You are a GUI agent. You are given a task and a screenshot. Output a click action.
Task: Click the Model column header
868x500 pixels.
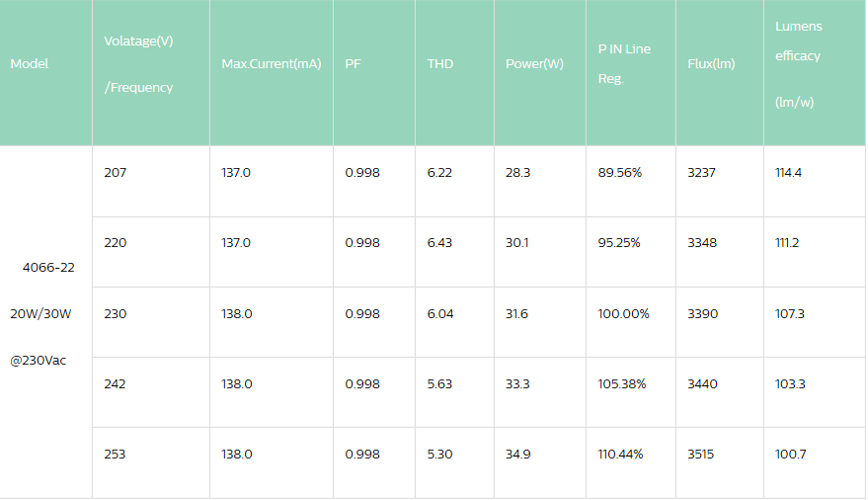30,64
